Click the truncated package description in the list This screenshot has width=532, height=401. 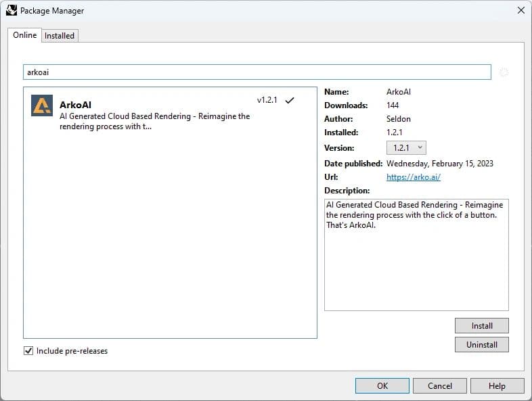155,121
